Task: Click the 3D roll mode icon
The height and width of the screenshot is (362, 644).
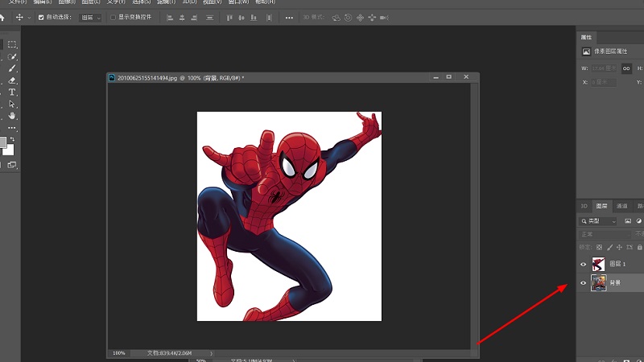Action: 348,18
